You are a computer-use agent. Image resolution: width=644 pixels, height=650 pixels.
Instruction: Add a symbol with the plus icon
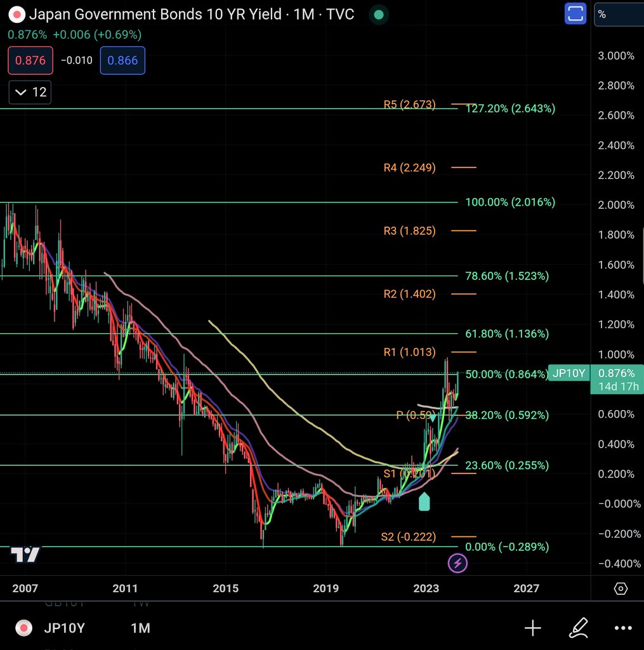532,628
